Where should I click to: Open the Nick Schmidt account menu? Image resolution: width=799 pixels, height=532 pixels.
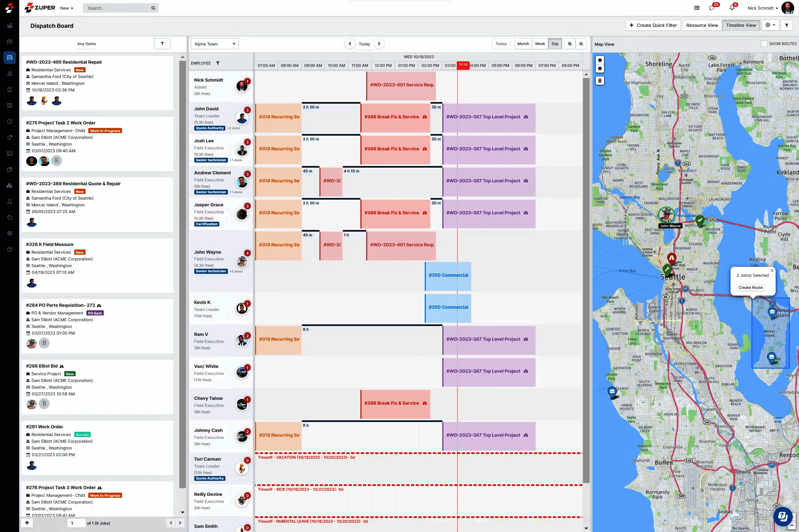point(762,8)
